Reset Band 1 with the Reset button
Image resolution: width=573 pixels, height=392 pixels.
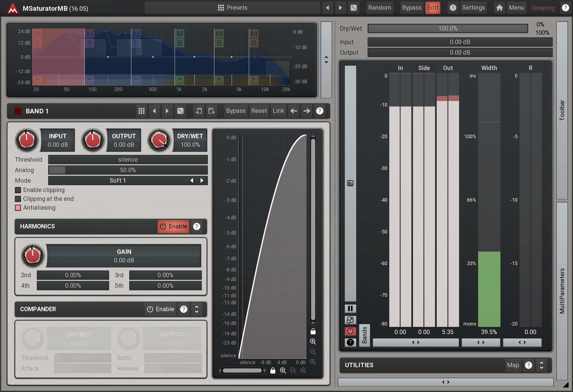coord(259,111)
